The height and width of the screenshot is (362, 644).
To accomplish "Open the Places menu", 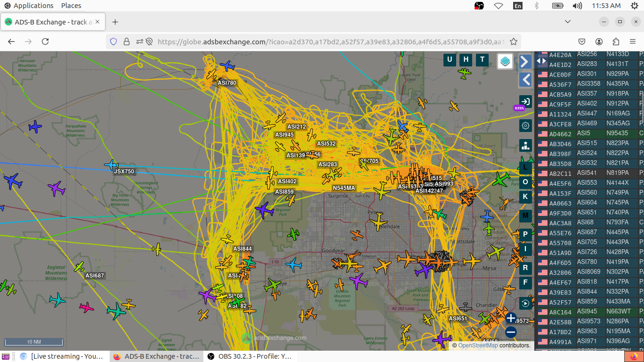I will (x=71, y=6).
